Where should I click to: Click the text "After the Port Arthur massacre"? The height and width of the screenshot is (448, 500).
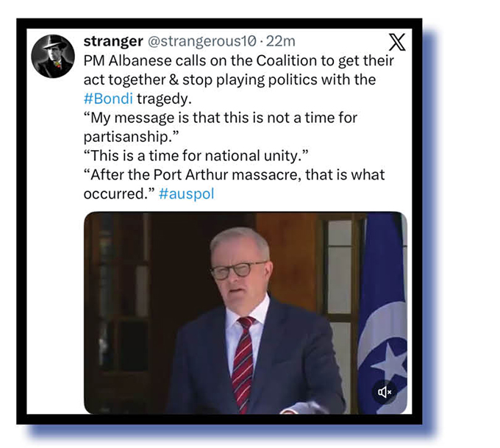193,174
